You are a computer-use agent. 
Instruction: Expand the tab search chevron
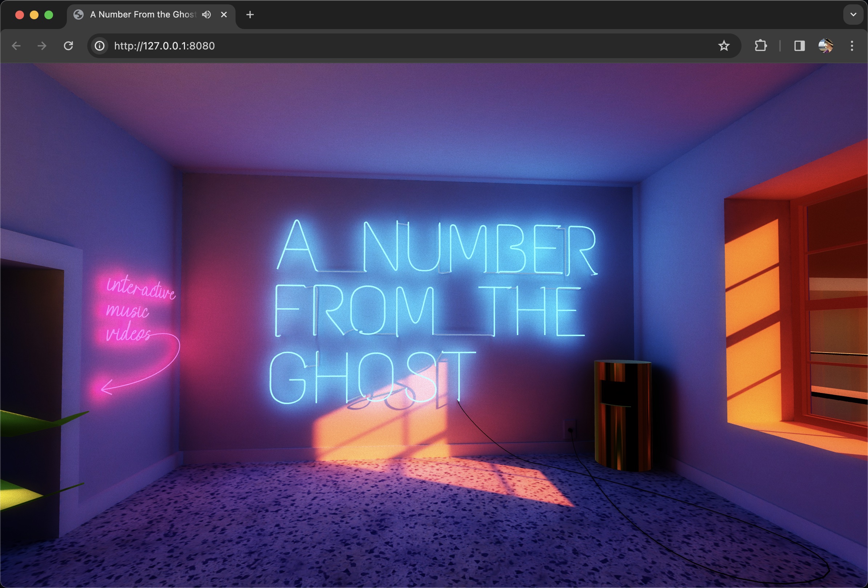853,15
